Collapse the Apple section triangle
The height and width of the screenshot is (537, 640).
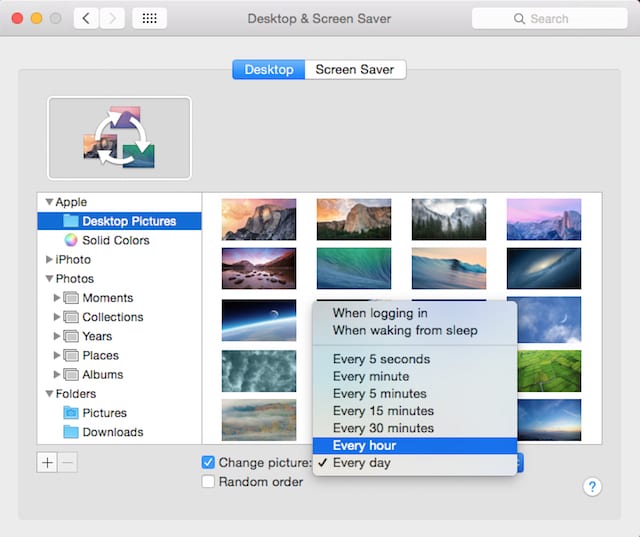(x=47, y=202)
